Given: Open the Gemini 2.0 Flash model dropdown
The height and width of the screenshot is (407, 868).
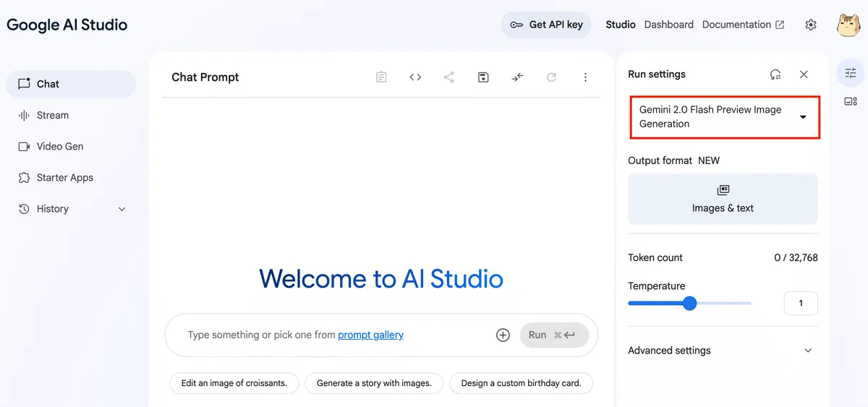Looking at the screenshot, I should (x=725, y=116).
